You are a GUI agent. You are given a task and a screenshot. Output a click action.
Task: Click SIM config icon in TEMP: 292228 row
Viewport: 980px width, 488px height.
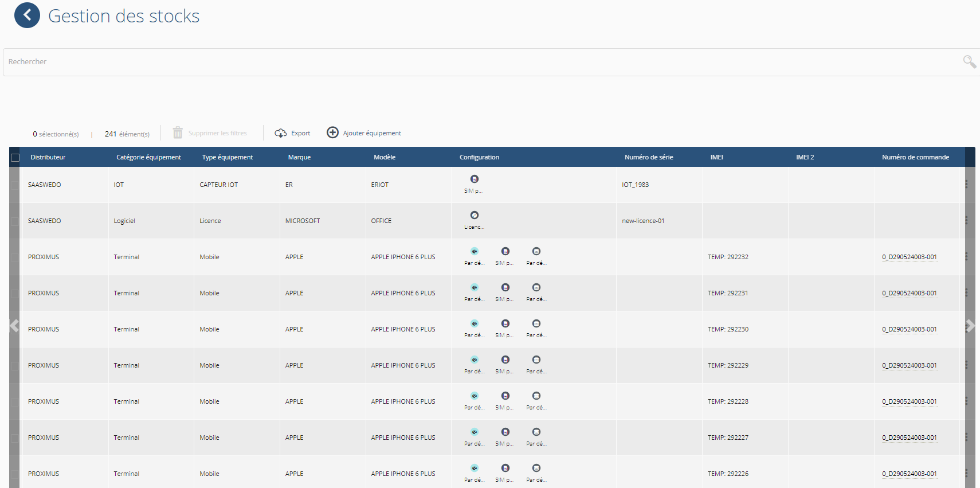click(x=505, y=396)
